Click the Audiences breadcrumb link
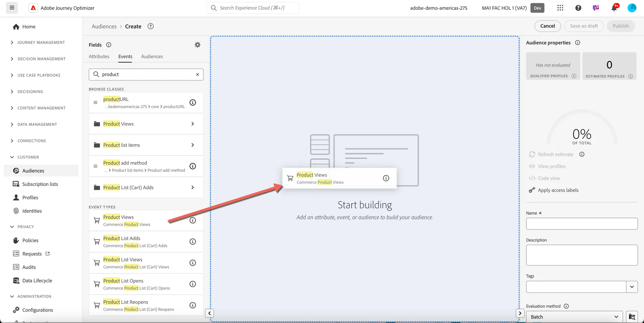Image resolution: width=644 pixels, height=323 pixels. point(104,26)
